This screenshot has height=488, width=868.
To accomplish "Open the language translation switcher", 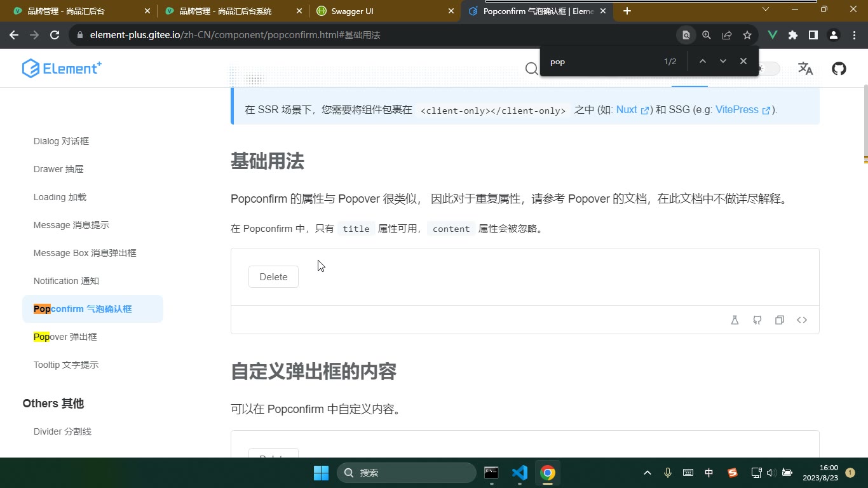I will tap(805, 69).
